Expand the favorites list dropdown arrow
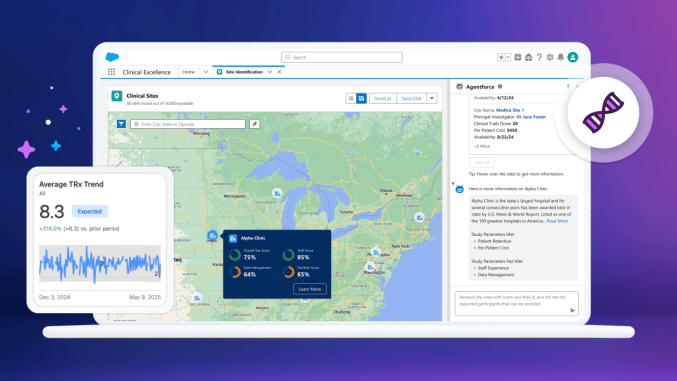 click(x=508, y=57)
